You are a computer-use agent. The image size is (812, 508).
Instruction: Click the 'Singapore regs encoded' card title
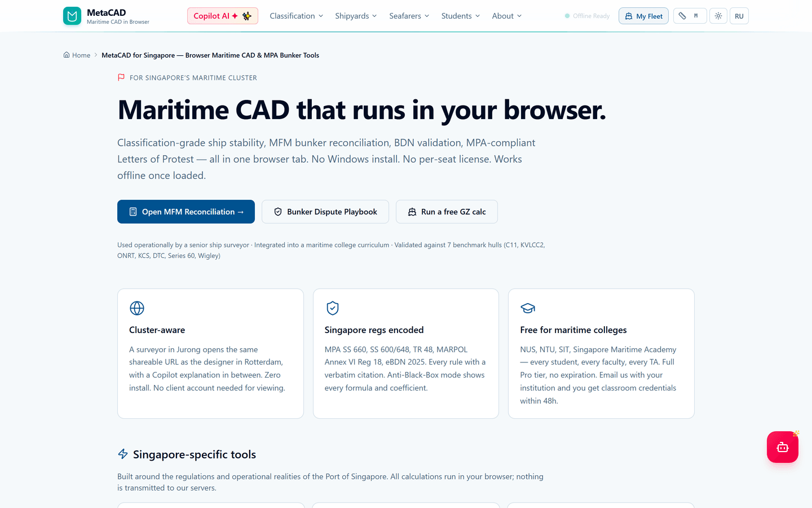pyautogui.click(x=374, y=330)
